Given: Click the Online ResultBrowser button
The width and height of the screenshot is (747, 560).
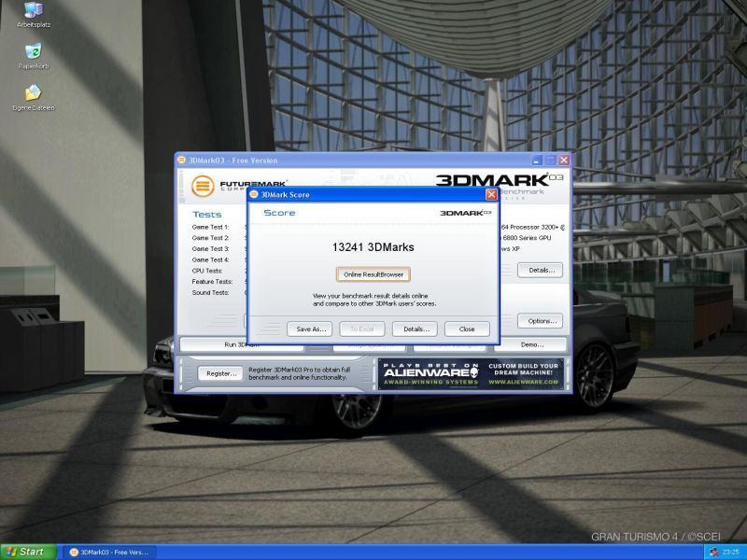Looking at the screenshot, I should pyautogui.click(x=373, y=274).
